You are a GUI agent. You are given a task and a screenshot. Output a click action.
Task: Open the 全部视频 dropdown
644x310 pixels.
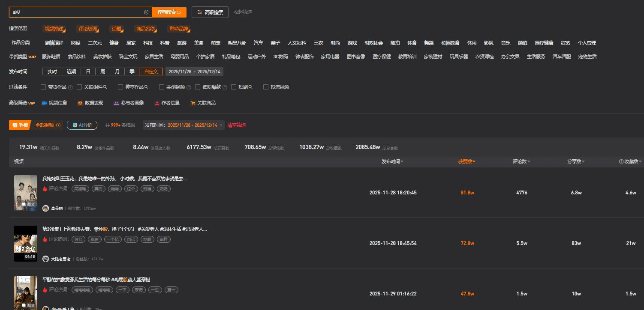[48, 125]
